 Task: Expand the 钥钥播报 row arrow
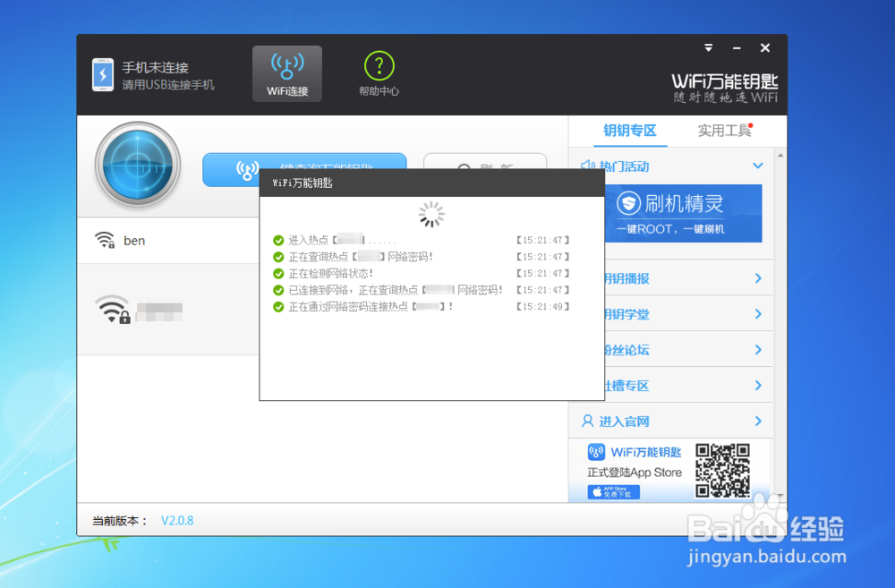coord(758,278)
